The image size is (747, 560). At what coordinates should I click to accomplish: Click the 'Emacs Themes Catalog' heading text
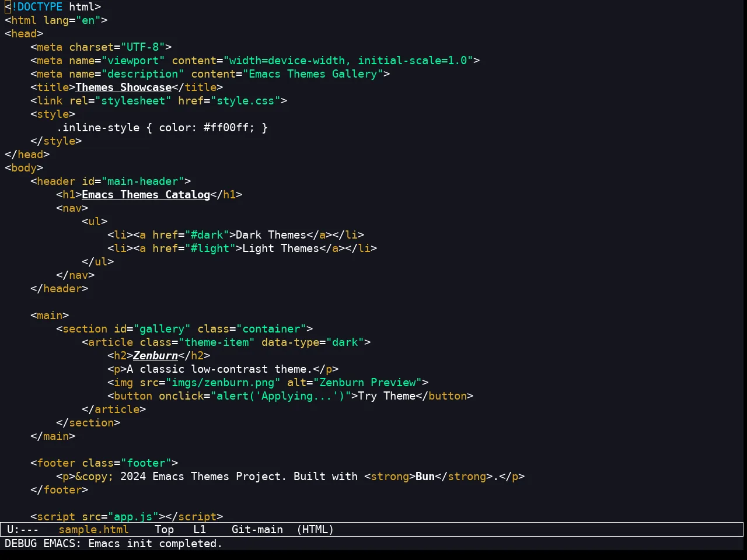(146, 195)
